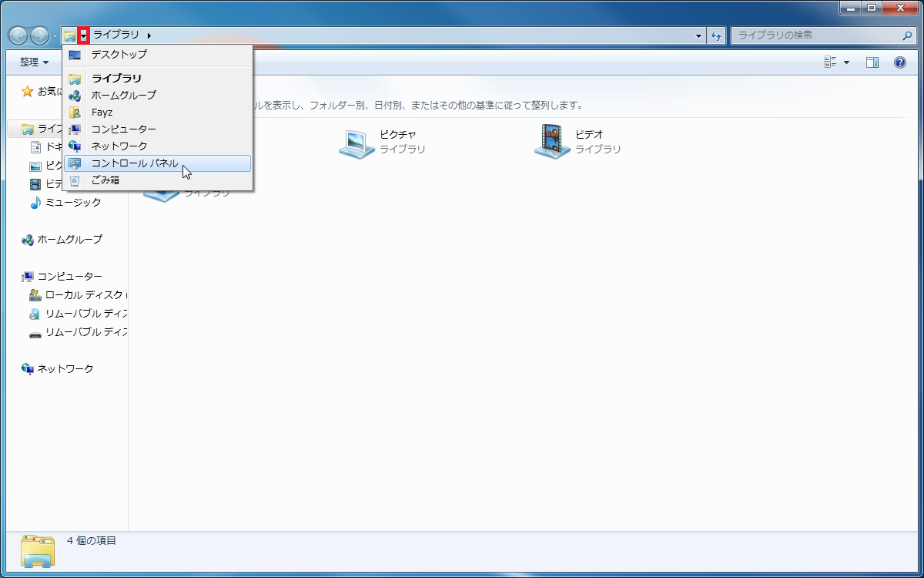The image size is (924, 578).
Task: Refresh the address bar location
Action: click(x=716, y=35)
